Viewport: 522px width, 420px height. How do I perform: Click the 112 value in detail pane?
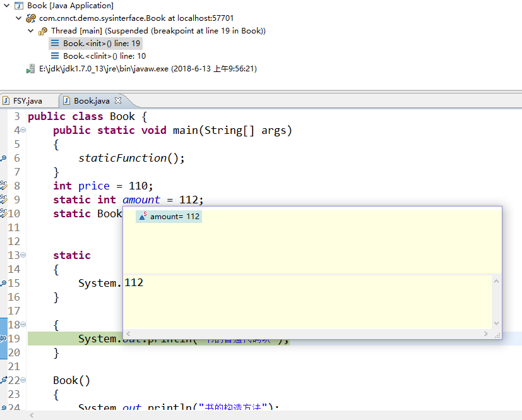[x=134, y=283]
